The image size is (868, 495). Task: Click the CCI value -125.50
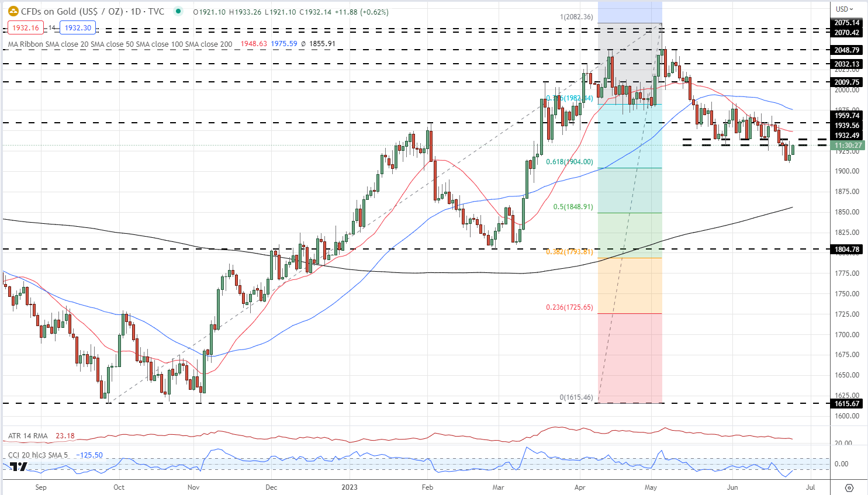[x=89, y=455]
